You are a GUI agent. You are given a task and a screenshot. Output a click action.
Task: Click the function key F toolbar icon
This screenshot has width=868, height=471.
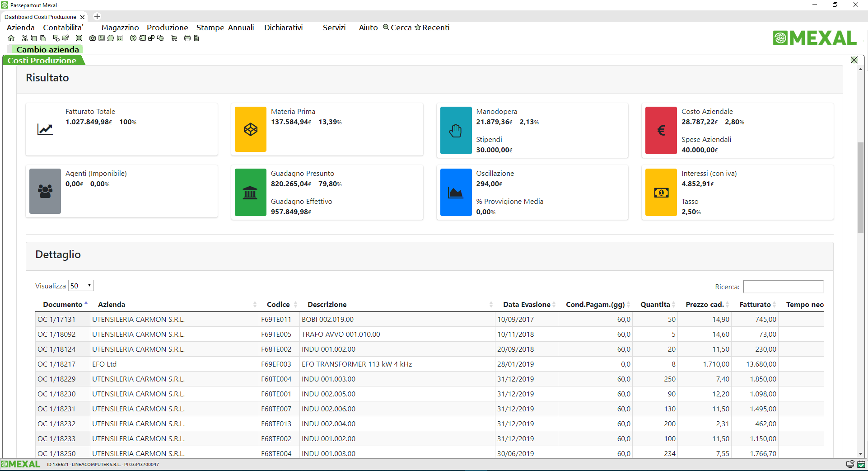pyautogui.click(x=102, y=38)
